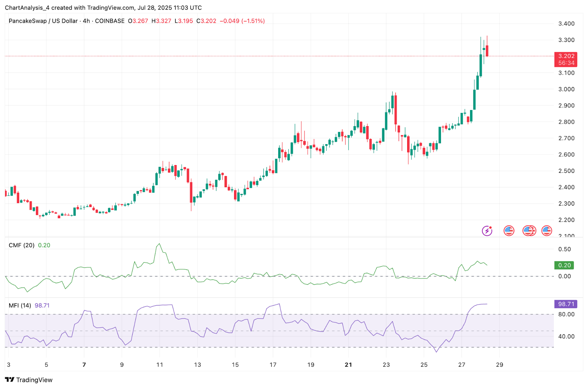
Task: Click the date label 7 on time axis
Action: click(x=84, y=365)
